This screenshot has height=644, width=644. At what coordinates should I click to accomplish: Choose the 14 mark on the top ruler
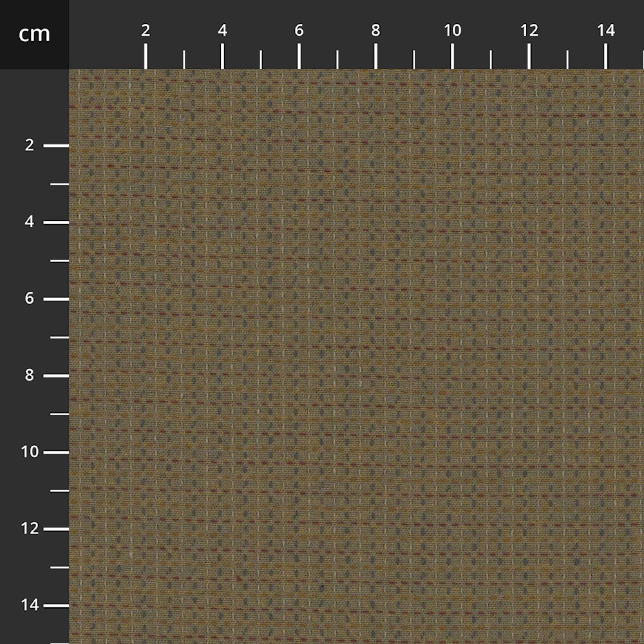coord(605,30)
